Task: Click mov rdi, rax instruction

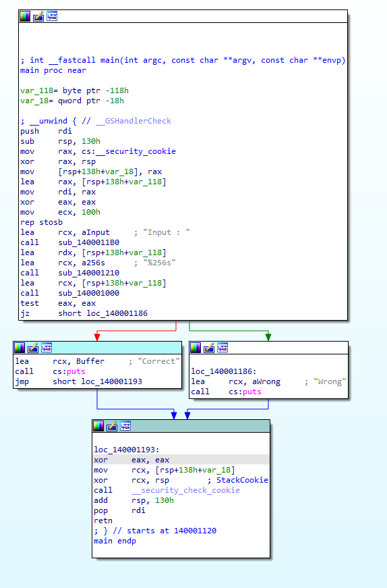Action: click(58, 192)
